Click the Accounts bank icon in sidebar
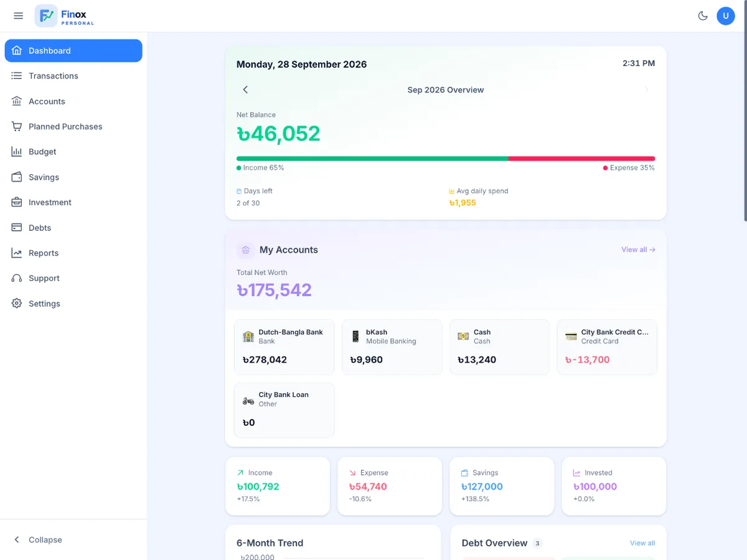The height and width of the screenshot is (560, 747). 17,101
